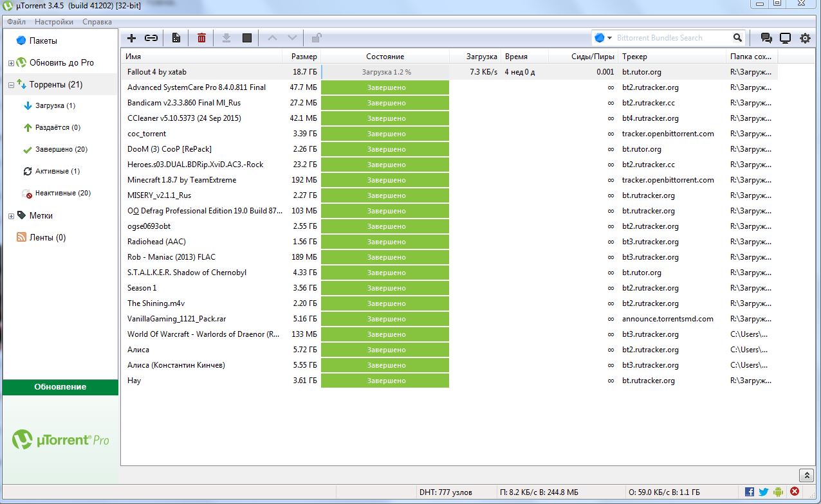
Task: Click the Start download arrow in the toolbar
Action: 226,38
